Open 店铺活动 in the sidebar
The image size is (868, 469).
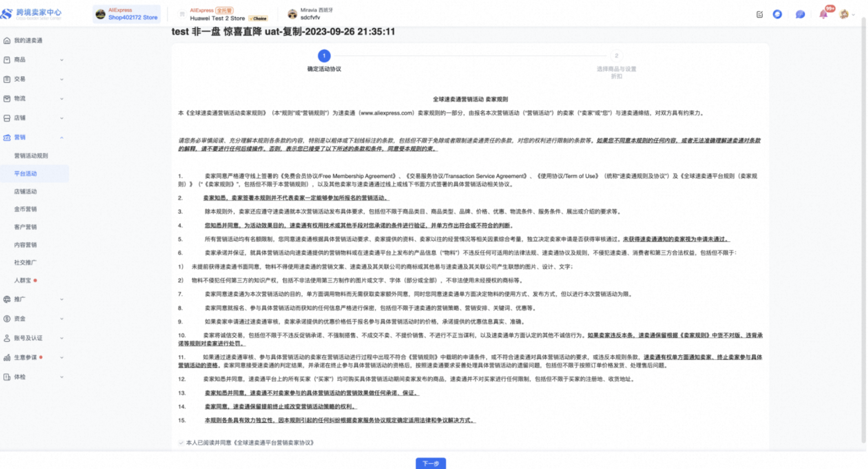[26, 192]
